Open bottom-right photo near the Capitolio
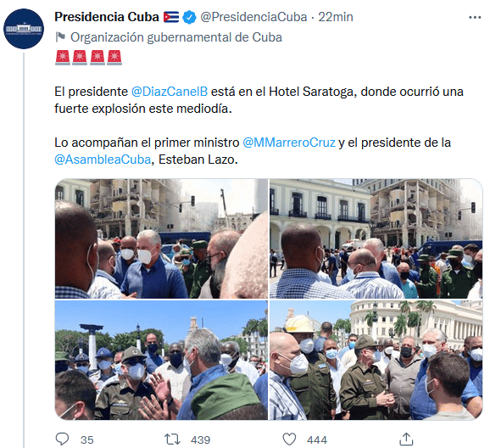490x448 pixels. [x=376, y=360]
